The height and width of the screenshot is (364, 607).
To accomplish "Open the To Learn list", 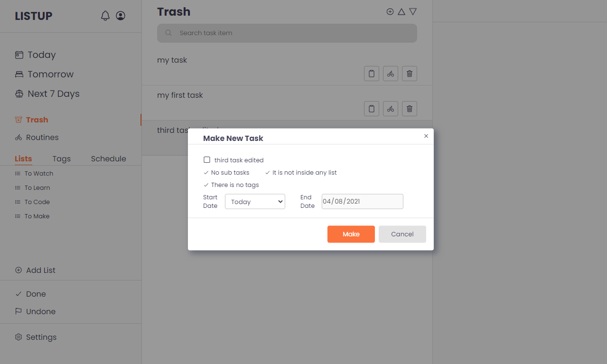I will coord(37,187).
